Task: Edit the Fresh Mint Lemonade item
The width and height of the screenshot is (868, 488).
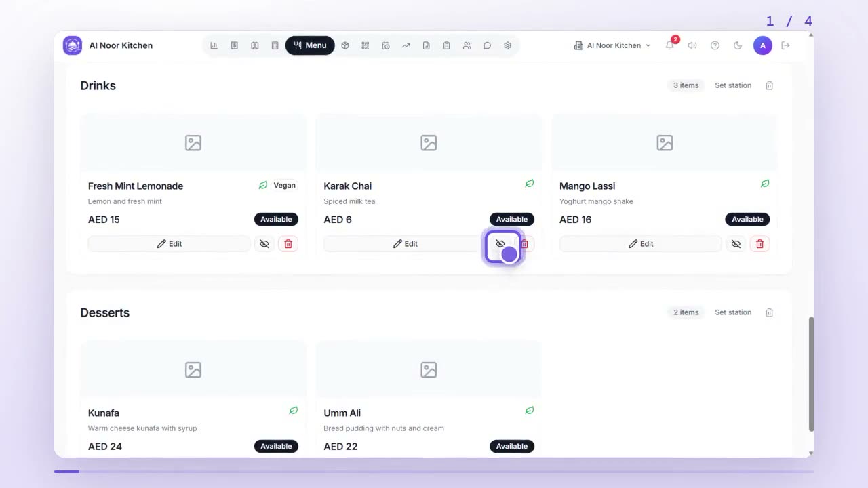Action: click(170, 244)
